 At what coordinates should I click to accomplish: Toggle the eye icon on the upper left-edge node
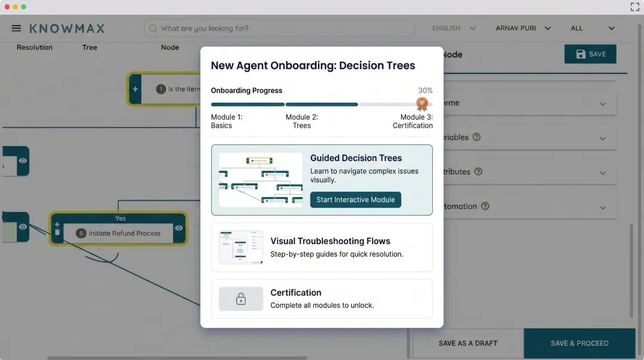click(x=23, y=161)
